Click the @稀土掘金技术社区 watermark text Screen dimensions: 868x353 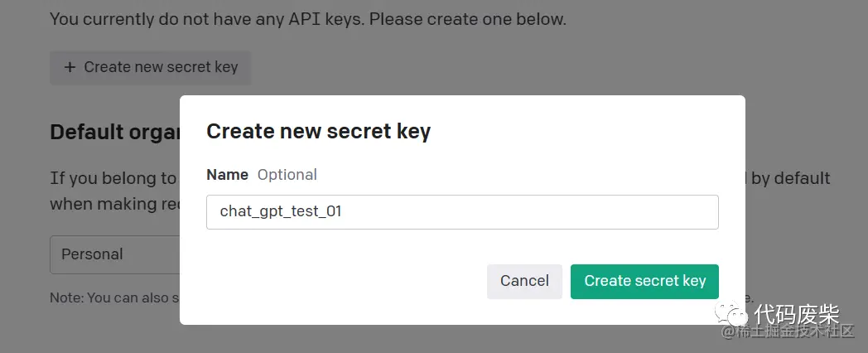click(x=788, y=332)
